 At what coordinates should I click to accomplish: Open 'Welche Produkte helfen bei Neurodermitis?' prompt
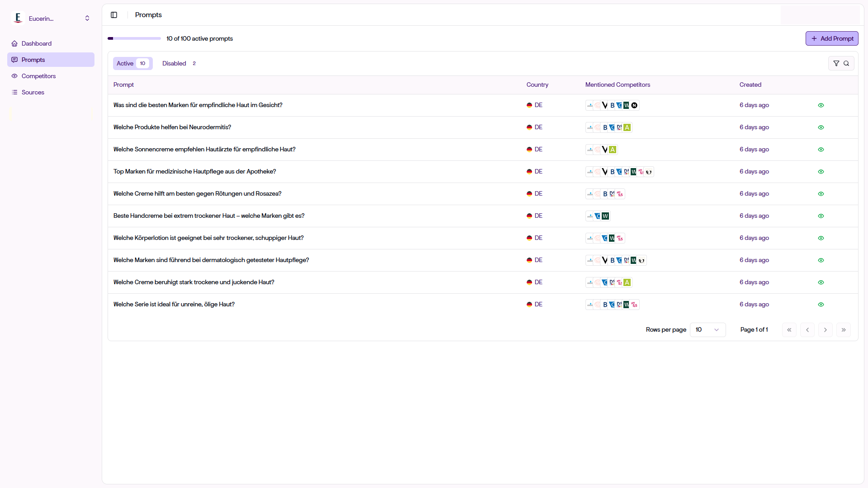172,127
